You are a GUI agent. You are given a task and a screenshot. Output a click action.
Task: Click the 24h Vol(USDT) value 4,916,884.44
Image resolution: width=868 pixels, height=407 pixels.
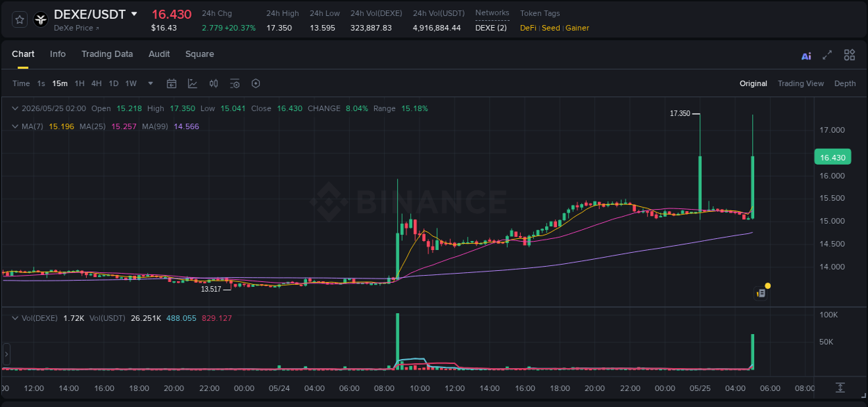(x=437, y=28)
